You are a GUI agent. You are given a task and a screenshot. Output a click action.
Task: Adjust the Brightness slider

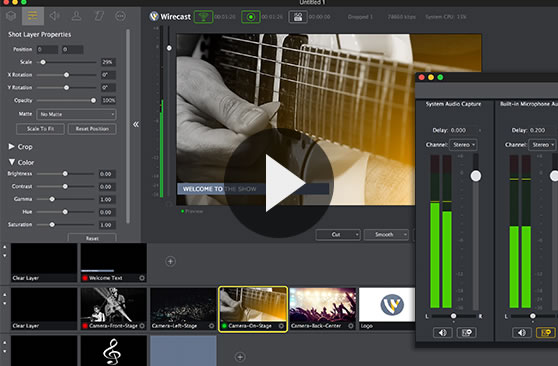click(x=65, y=174)
